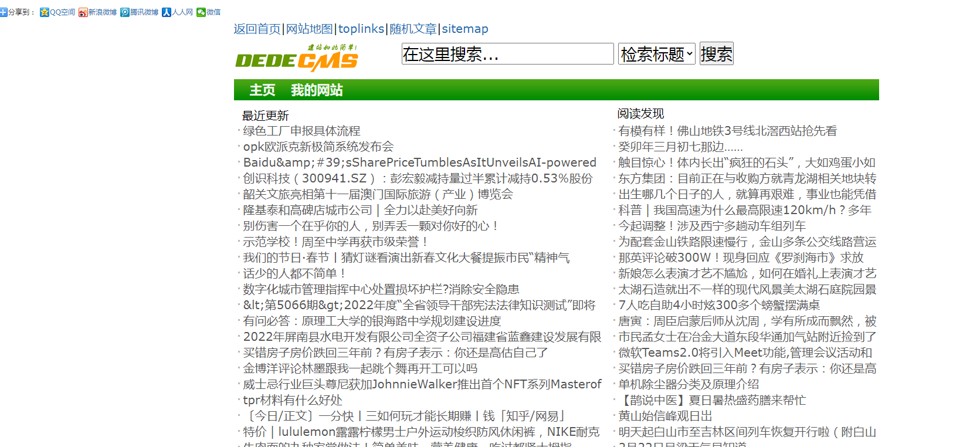The height and width of the screenshot is (447, 980).
Task: Click the 阅读发现 section heading
Action: [640, 113]
